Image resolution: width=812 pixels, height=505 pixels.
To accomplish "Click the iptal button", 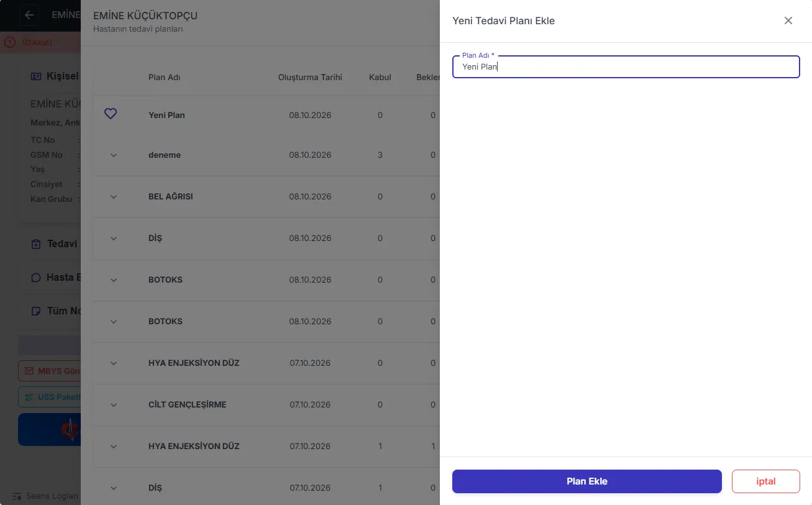I will [766, 481].
